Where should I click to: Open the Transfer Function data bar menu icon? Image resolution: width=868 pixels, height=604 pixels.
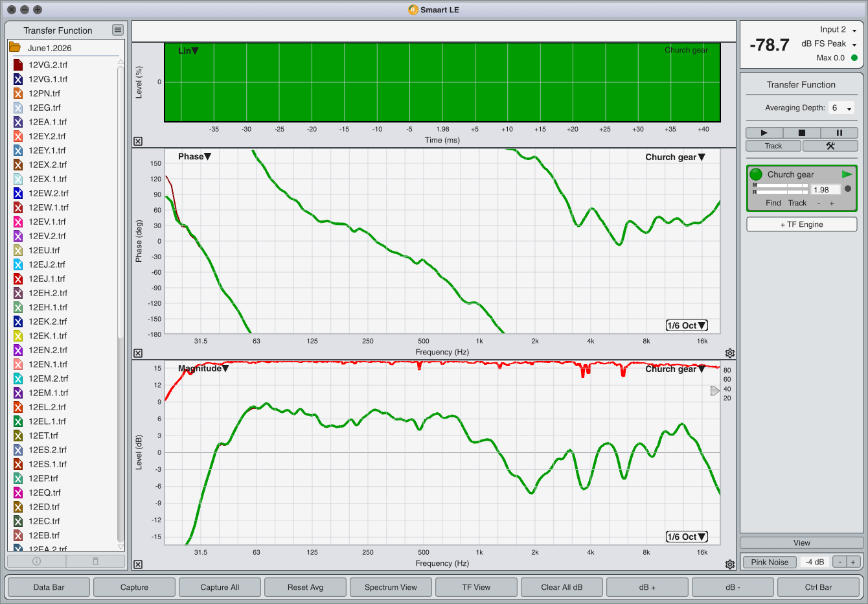117,30
